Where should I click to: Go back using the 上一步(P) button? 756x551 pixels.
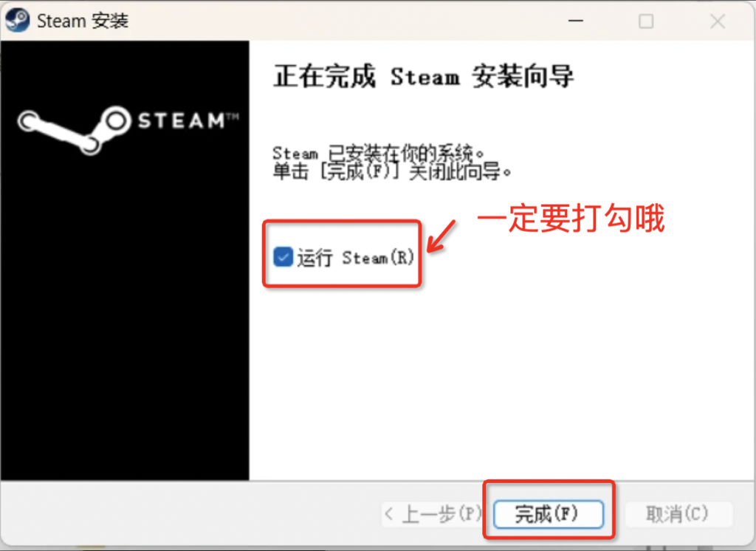[434, 514]
